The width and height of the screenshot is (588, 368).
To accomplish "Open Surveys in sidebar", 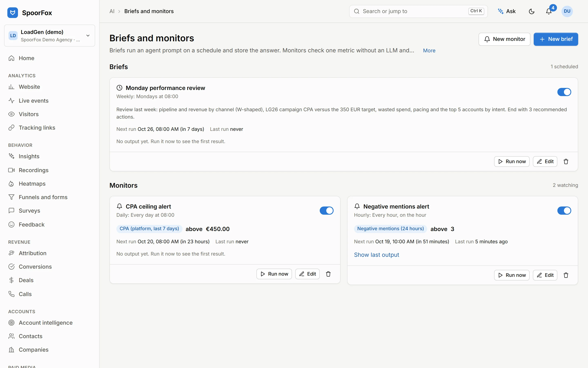I will click(x=50, y=211).
